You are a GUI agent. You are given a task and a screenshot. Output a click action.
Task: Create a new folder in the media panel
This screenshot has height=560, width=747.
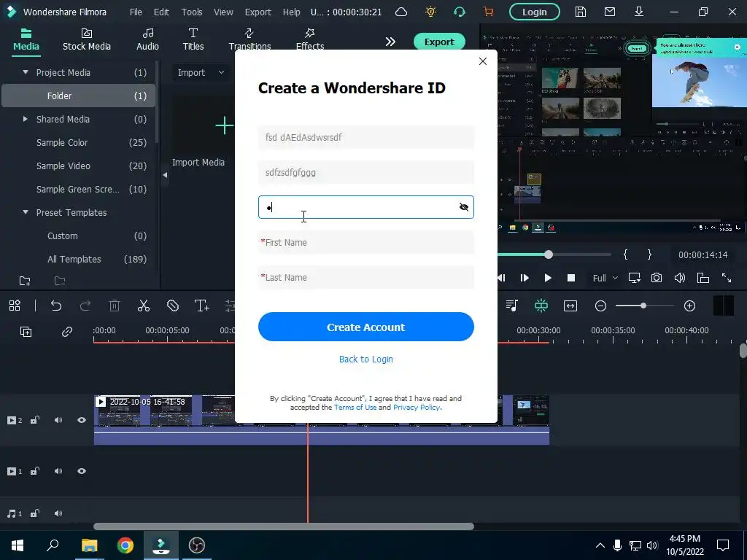click(x=25, y=281)
